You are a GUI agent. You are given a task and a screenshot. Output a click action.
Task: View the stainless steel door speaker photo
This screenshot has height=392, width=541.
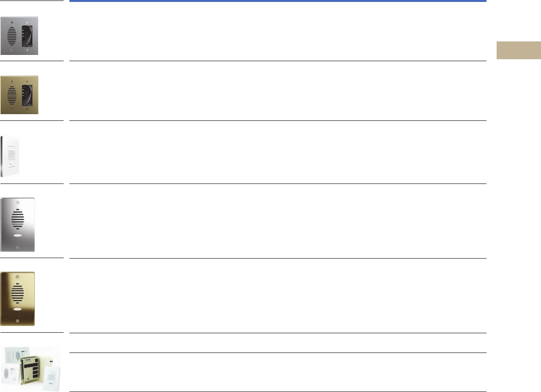(x=18, y=224)
